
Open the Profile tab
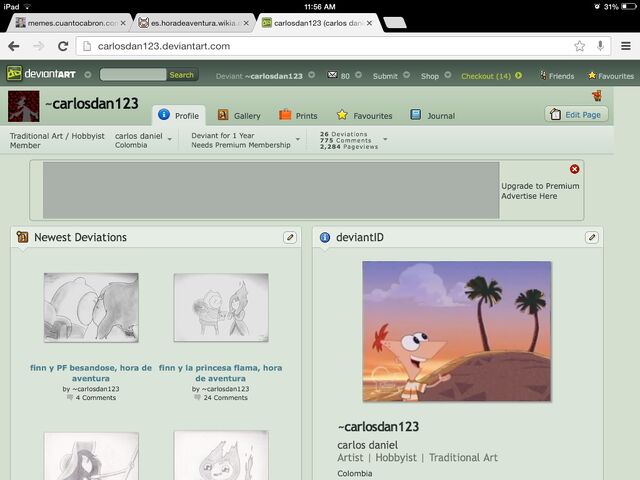click(x=179, y=116)
